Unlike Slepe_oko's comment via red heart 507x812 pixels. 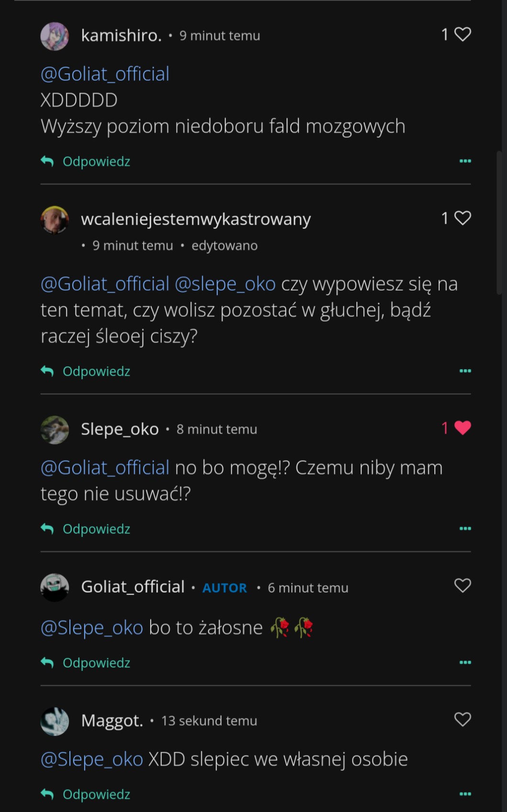click(463, 428)
